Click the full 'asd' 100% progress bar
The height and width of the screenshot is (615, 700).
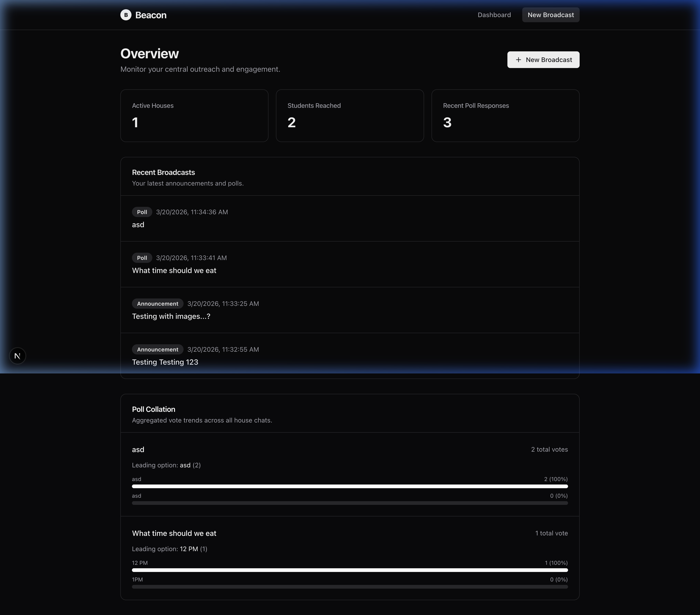(350, 486)
